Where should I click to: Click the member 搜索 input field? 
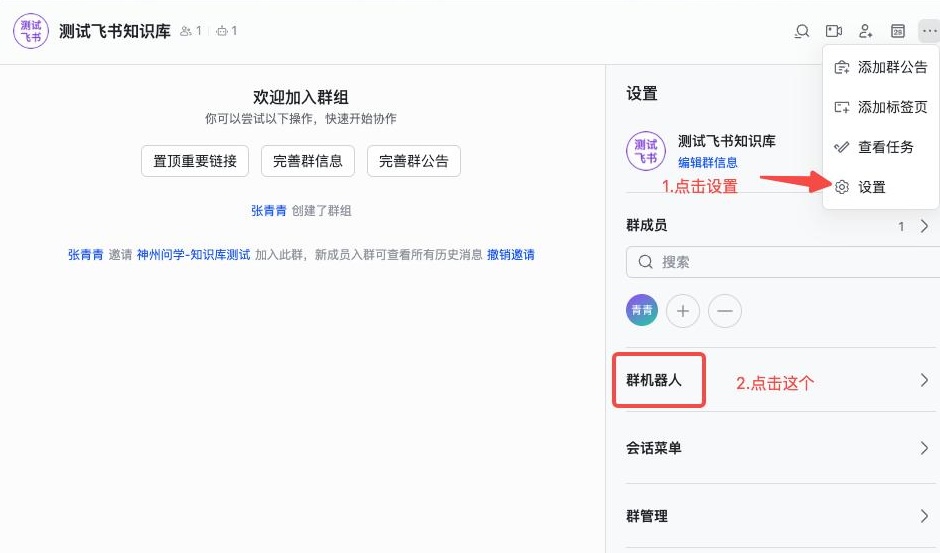pos(783,262)
